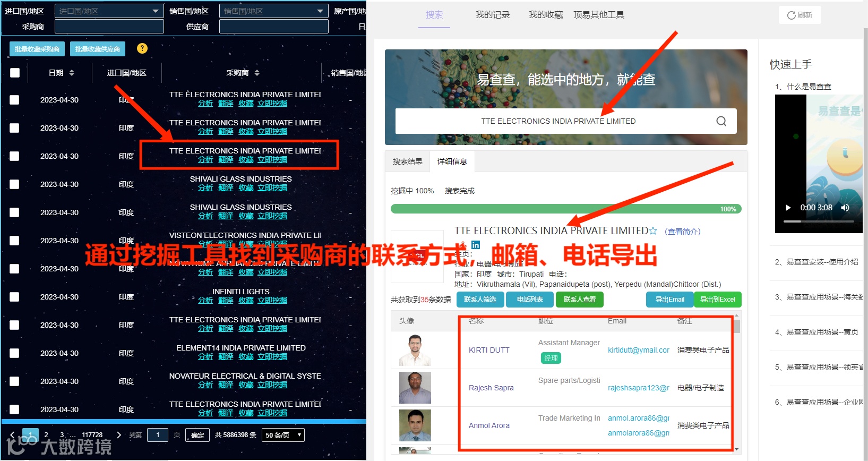Export contacts with 导出Email button
The width and height of the screenshot is (868, 461).
(x=670, y=300)
